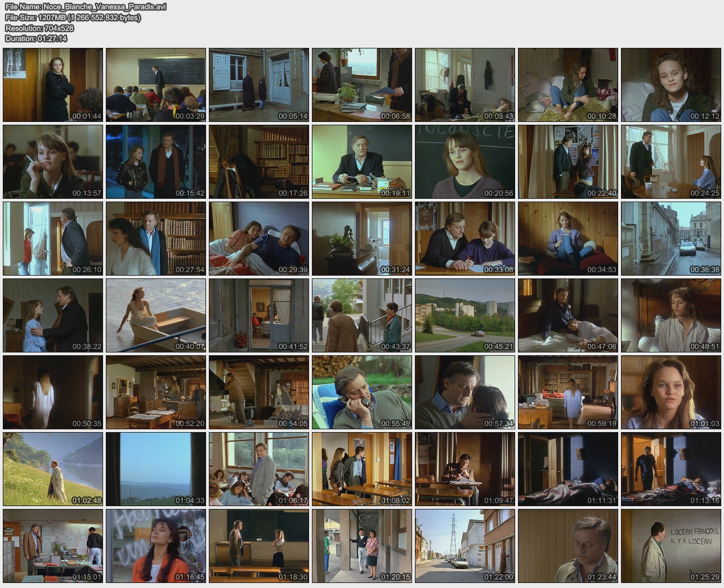The image size is (724, 588).
Task: Click the File Name text line
Action: pos(86,7)
